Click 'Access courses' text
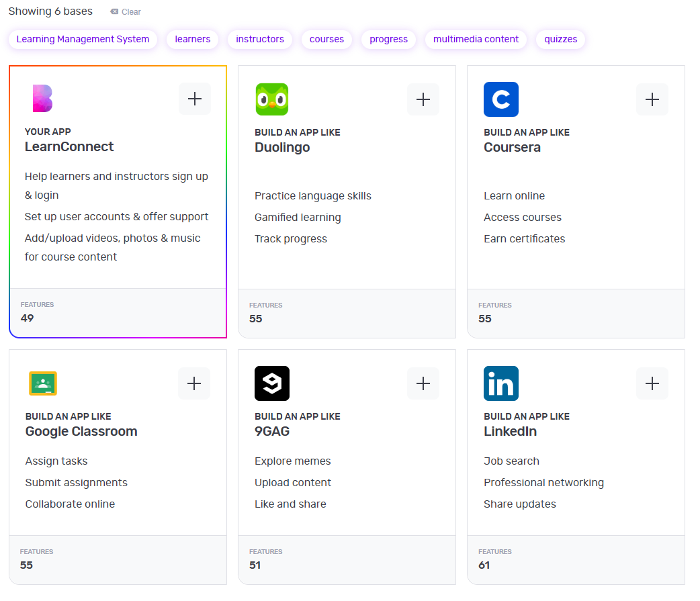Screen dimensions: 700x601 tap(523, 218)
